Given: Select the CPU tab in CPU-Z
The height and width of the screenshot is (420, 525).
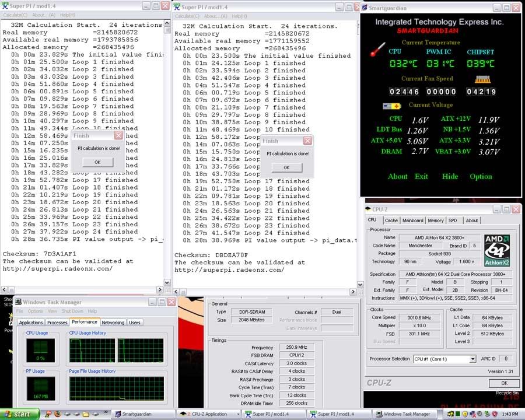Looking at the screenshot, I should click(x=372, y=220).
